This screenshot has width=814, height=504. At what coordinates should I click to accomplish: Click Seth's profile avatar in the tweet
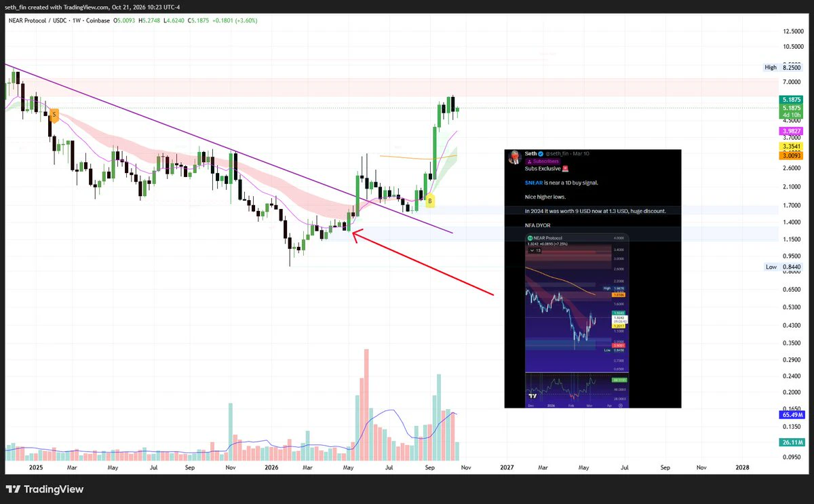coord(515,157)
